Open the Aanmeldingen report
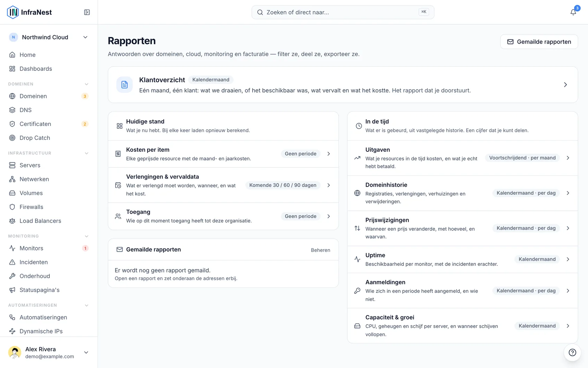 click(x=463, y=291)
